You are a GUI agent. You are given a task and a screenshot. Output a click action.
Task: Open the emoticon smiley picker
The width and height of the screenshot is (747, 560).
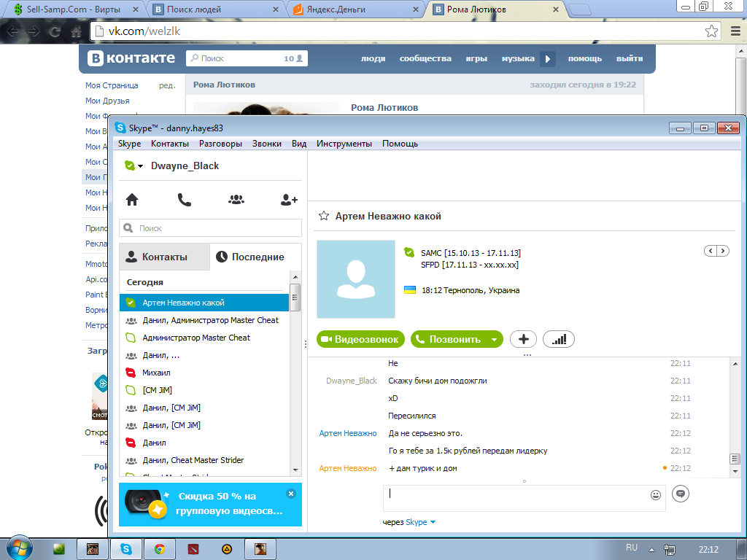pos(656,495)
